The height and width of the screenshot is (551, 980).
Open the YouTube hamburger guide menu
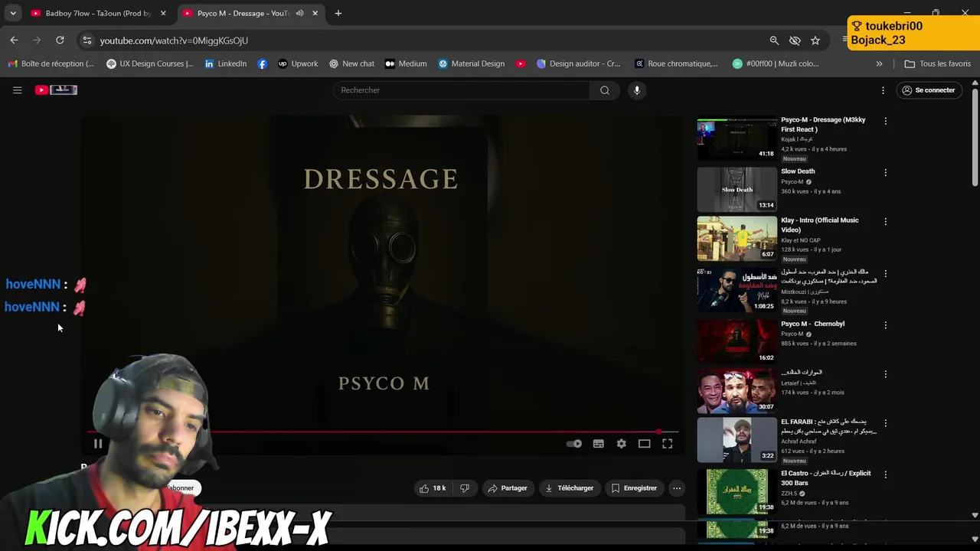coord(17,90)
